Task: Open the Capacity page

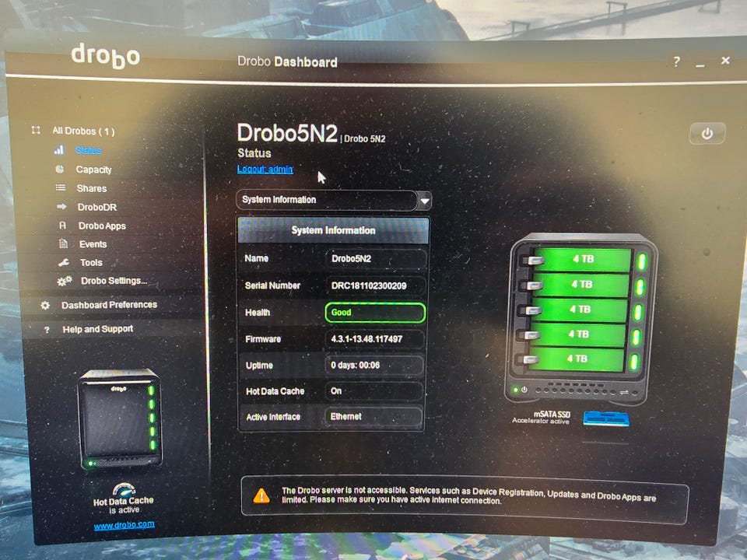Action: 94,170
